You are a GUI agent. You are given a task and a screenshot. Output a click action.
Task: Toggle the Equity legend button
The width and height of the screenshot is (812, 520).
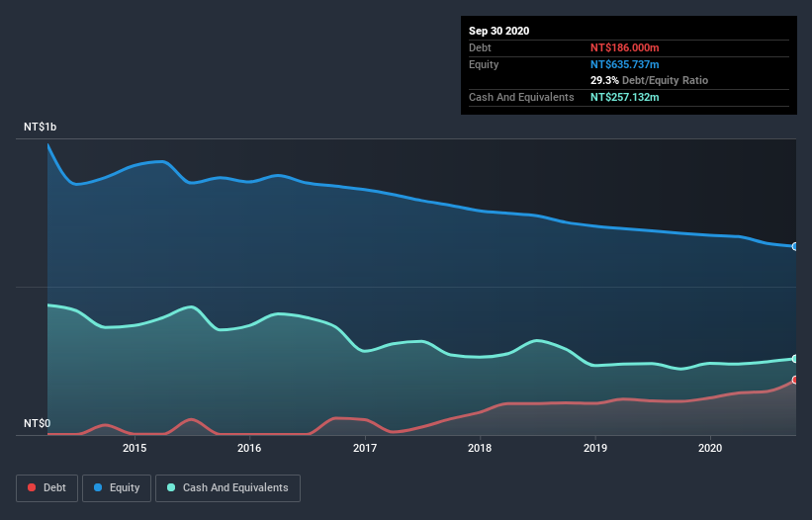(x=117, y=488)
